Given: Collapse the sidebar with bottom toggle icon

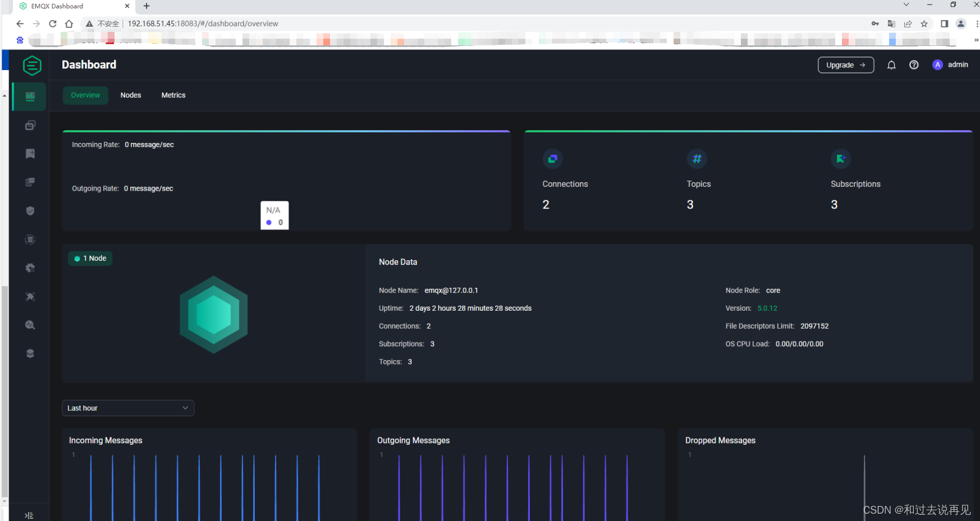Looking at the screenshot, I should [x=29, y=515].
